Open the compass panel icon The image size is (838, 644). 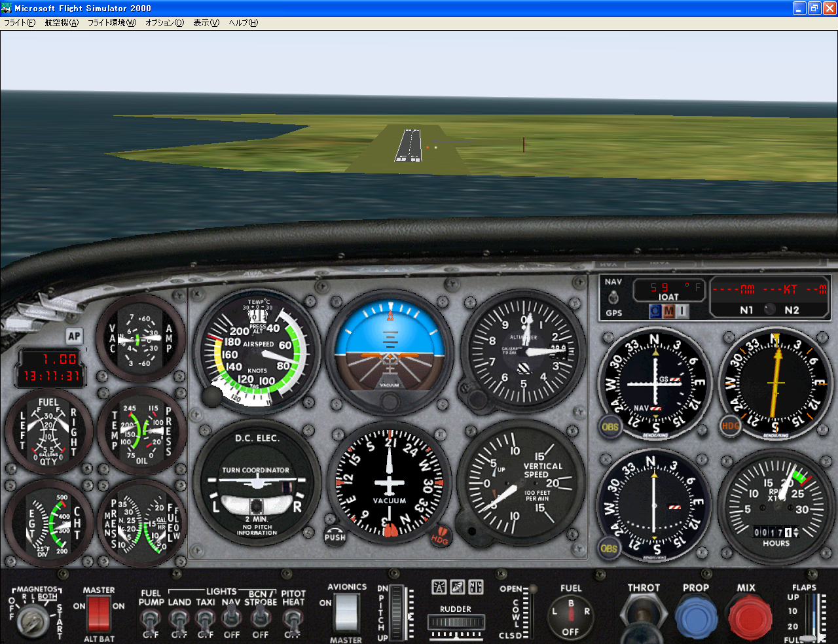(x=475, y=587)
